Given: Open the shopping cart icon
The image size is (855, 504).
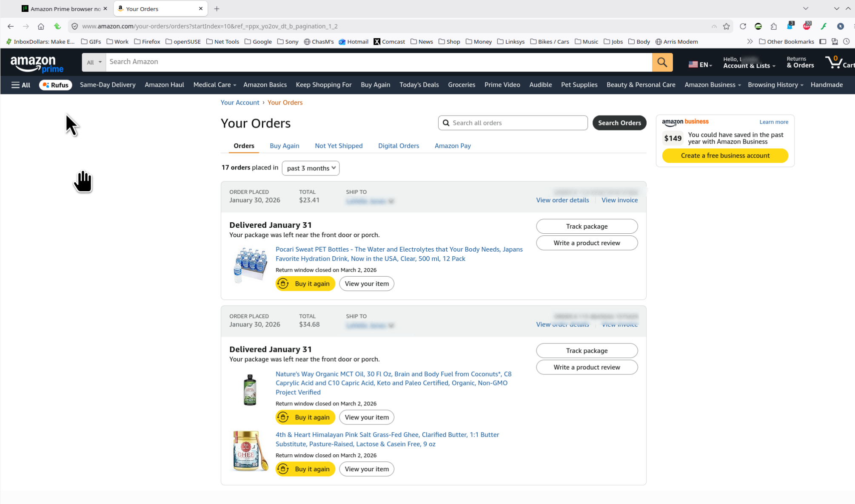Looking at the screenshot, I should point(834,62).
